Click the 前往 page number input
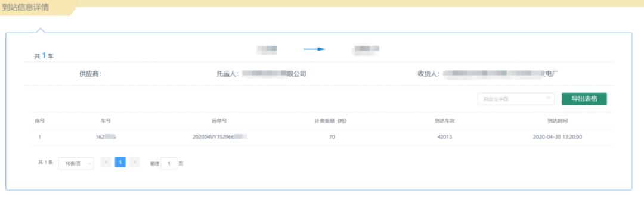Viewport: 644px width, 215px height. point(169,163)
